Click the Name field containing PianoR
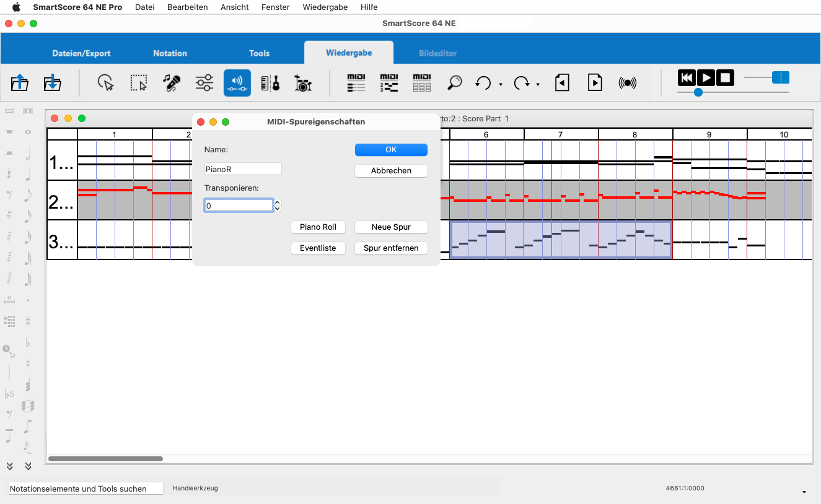The height and width of the screenshot is (504, 821). point(243,169)
